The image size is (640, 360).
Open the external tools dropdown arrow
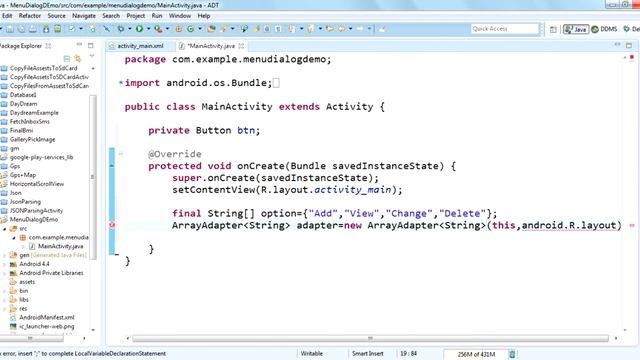(x=167, y=29)
